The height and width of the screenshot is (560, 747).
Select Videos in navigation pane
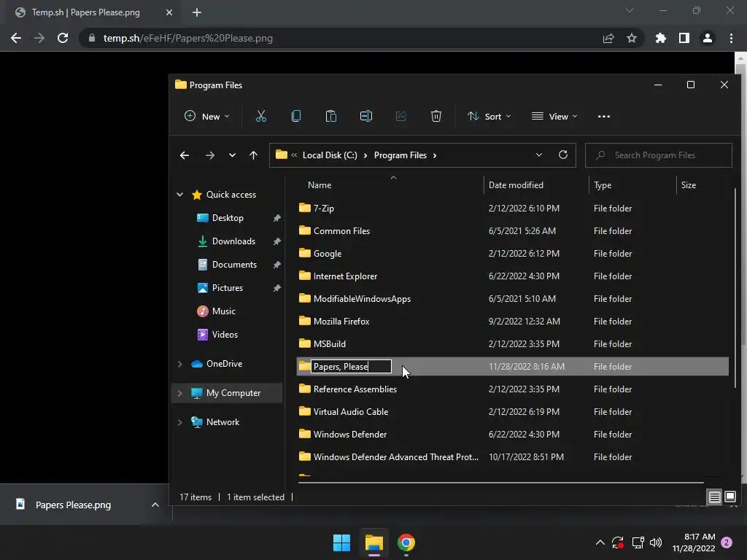pos(225,334)
